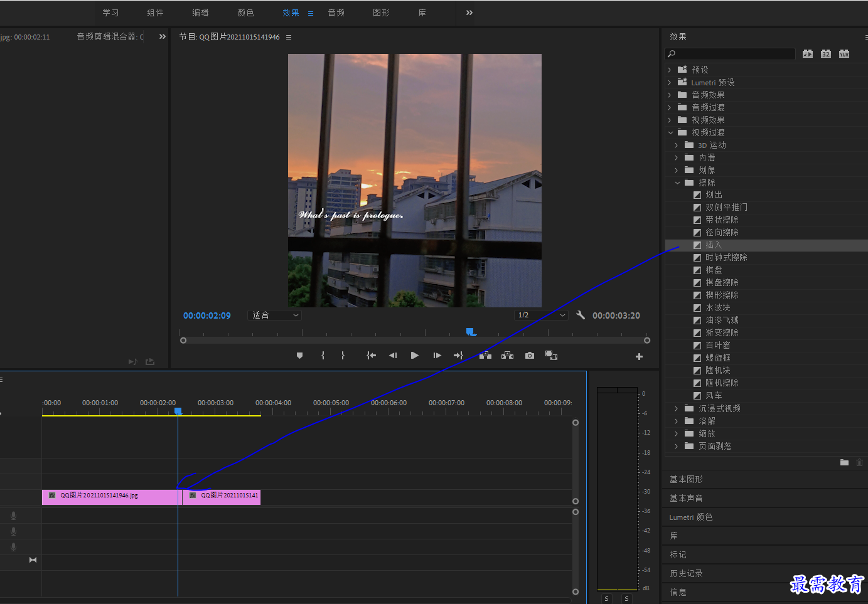Expand the Lumetri 预设 folder
Screen dimensions: 868x604
[669, 82]
